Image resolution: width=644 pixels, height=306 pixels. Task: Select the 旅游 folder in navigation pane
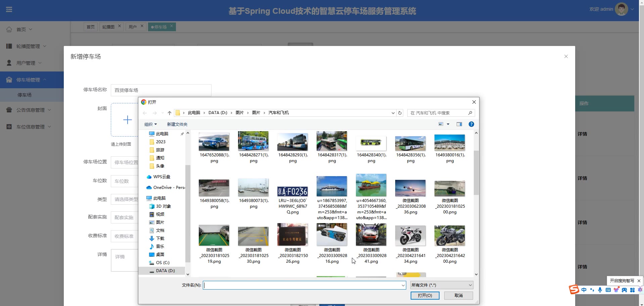[x=160, y=150]
